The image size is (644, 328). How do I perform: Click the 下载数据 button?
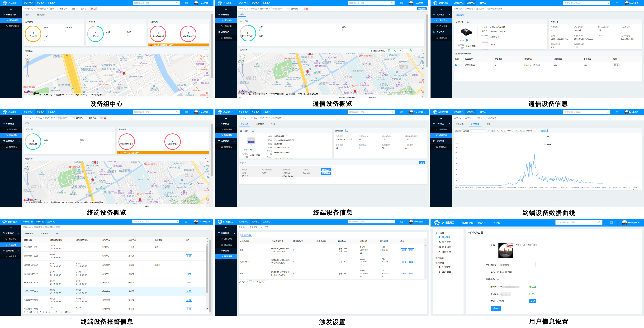coord(543,131)
